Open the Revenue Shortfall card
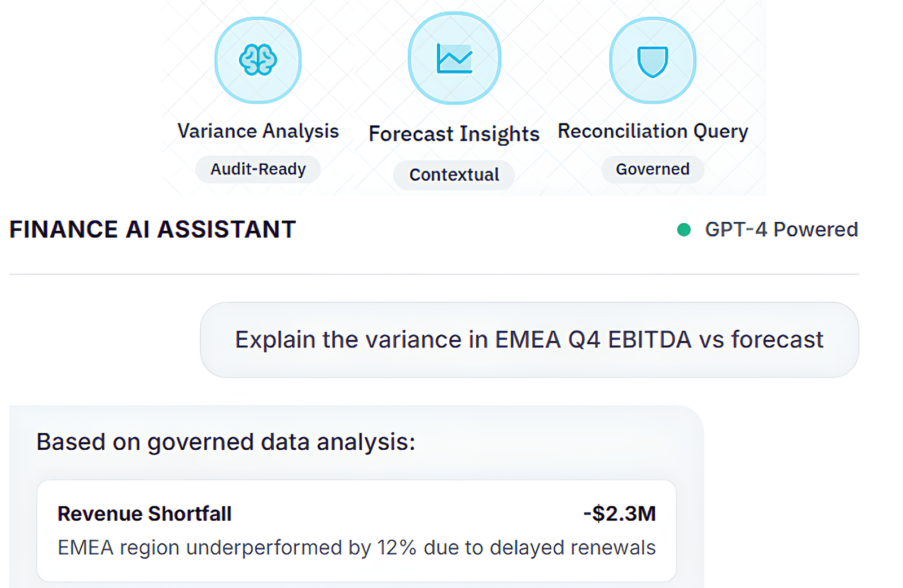The height and width of the screenshot is (588, 903). tap(356, 530)
